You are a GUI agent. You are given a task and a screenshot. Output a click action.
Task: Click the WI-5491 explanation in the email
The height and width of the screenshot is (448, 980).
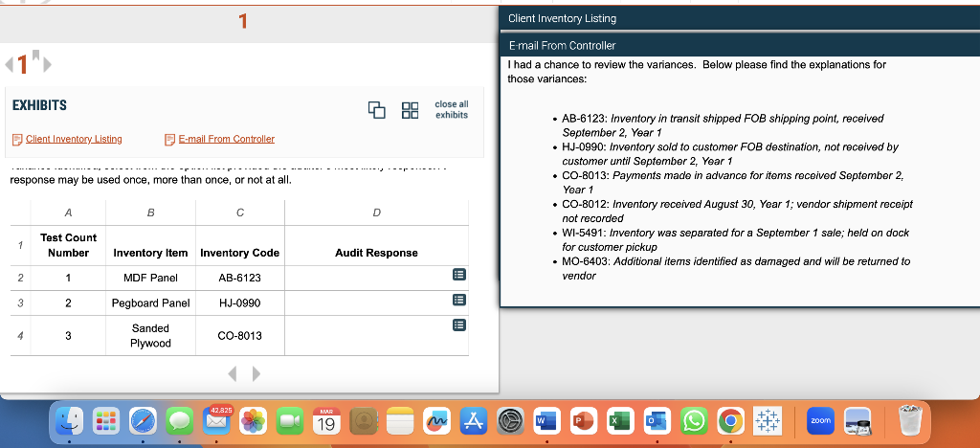(x=736, y=240)
